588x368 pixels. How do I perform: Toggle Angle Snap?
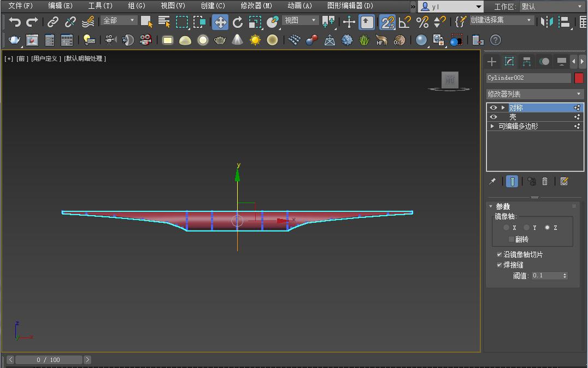[x=404, y=22]
